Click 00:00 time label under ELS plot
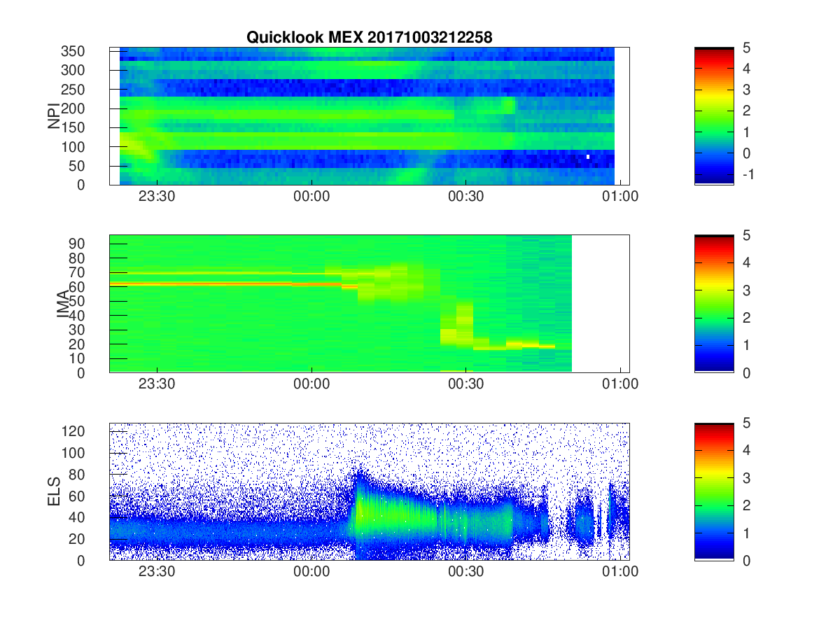The height and width of the screenshot is (630, 840). (311, 572)
